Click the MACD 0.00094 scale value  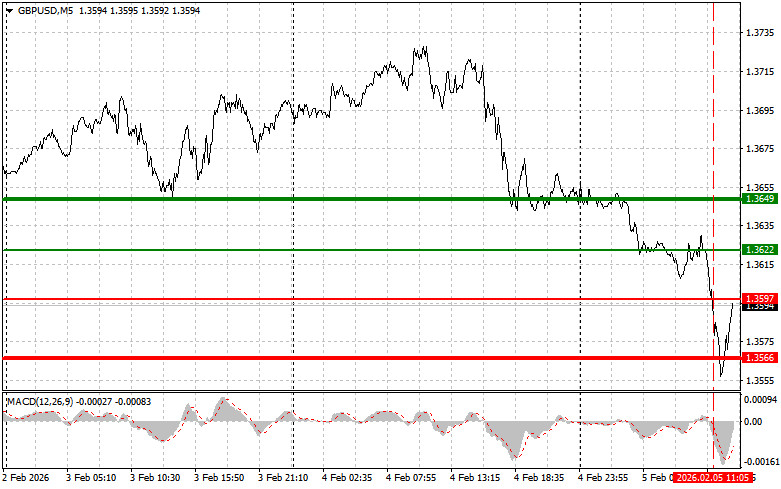click(760, 400)
